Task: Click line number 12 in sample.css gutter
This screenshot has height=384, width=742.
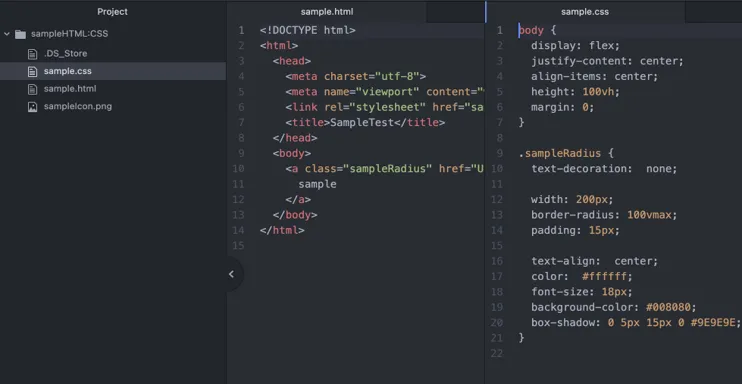Action: coord(497,199)
